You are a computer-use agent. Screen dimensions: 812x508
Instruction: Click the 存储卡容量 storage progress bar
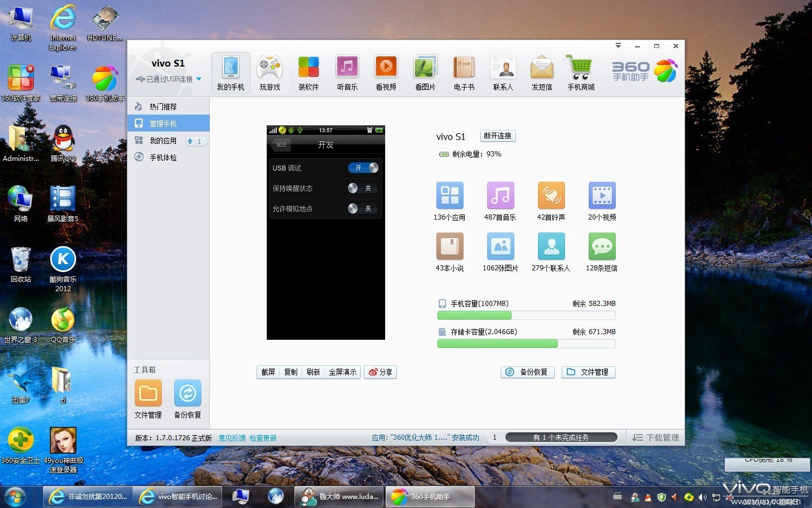(x=526, y=344)
